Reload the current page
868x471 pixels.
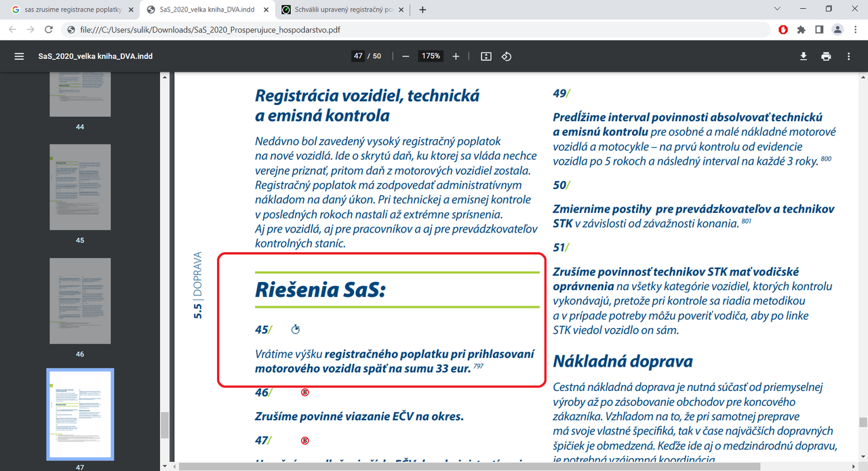(x=48, y=30)
